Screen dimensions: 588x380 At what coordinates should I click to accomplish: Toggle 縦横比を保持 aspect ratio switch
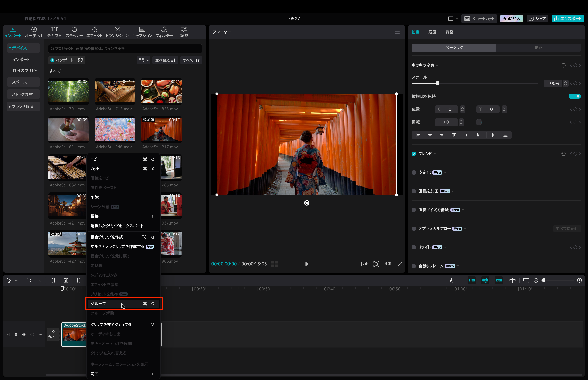tap(574, 96)
